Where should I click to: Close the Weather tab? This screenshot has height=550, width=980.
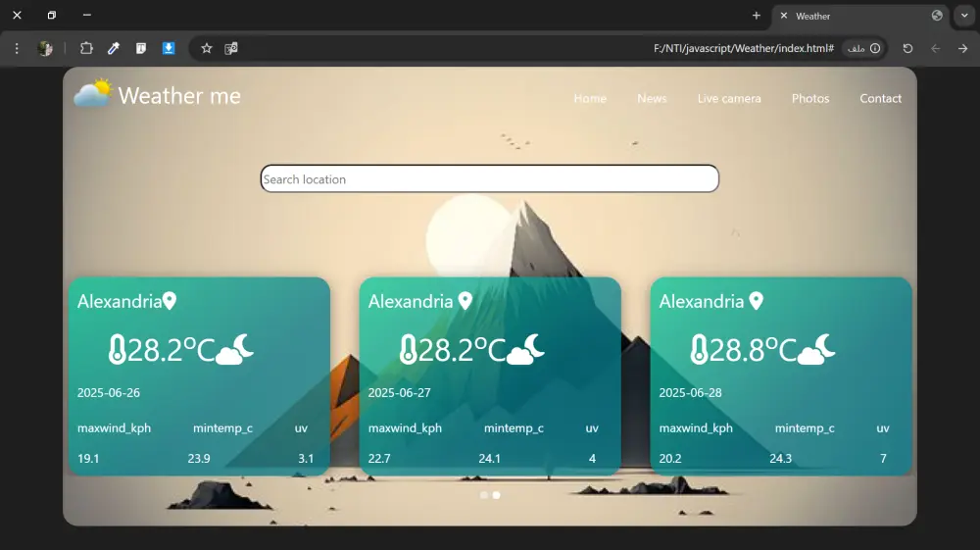tap(784, 16)
